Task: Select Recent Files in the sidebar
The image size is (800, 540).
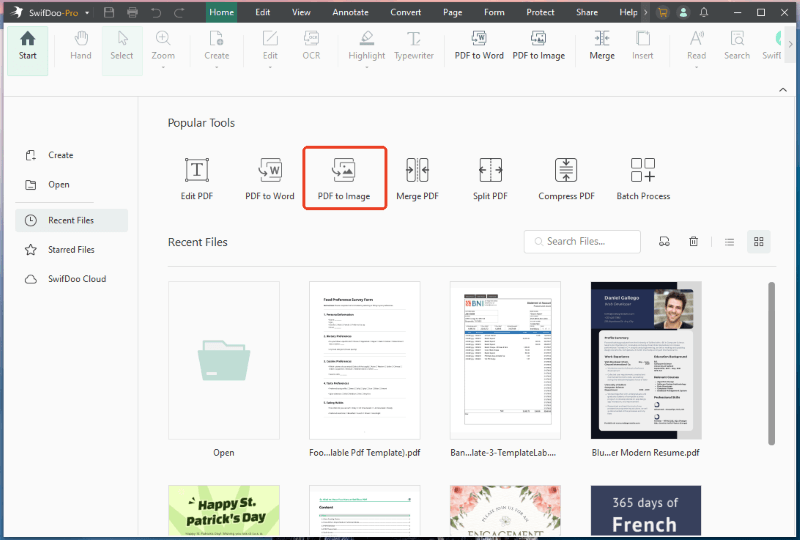Action: 71,220
